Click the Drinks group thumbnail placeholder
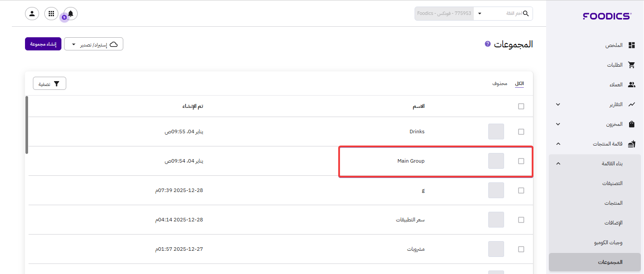 click(496, 132)
